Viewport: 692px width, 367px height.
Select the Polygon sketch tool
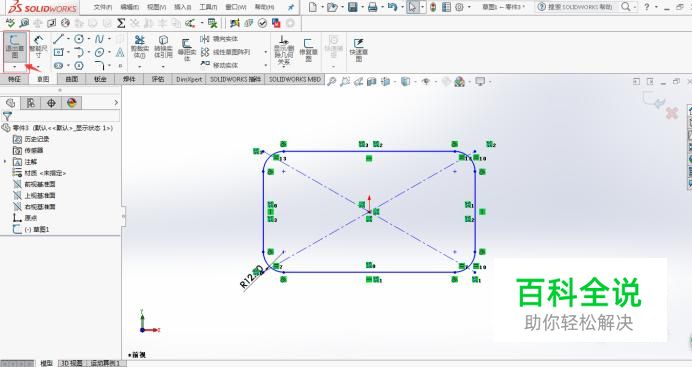79,66
